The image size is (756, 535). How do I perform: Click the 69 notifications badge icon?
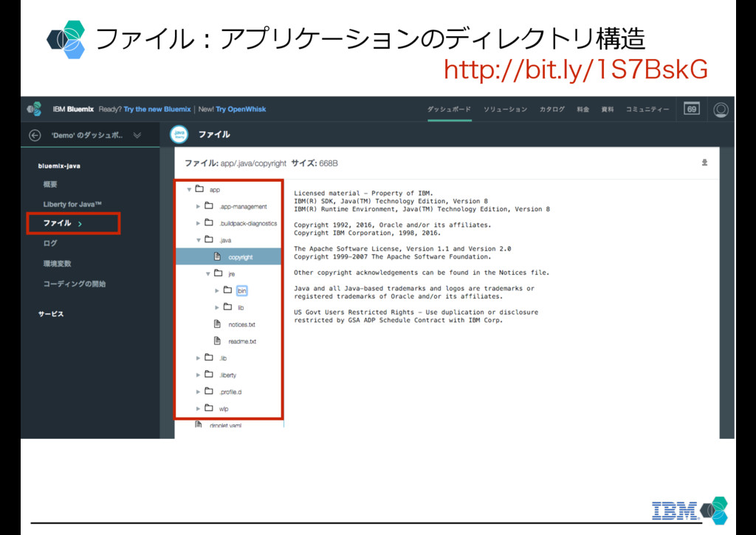coord(691,109)
